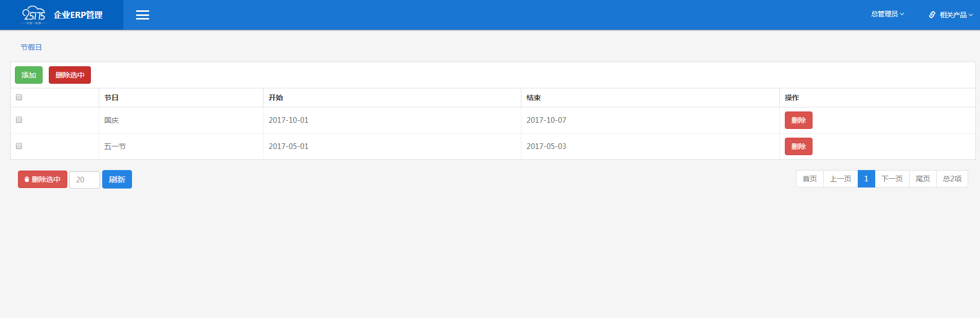Click the link icon beside 相关产品
Image resolution: width=980 pixels, height=318 pixels.
click(932, 15)
